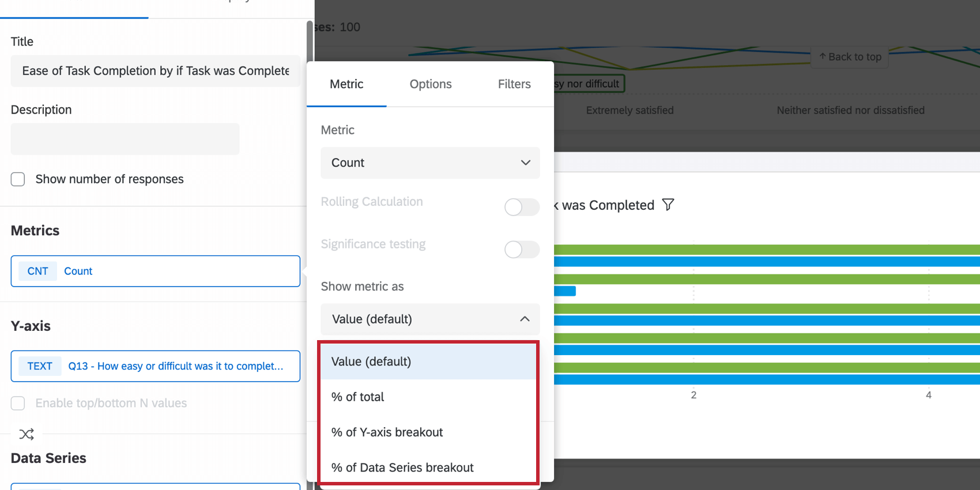
Task: Click the TEXT badge on Y-axis field
Action: [x=40, y=366]
